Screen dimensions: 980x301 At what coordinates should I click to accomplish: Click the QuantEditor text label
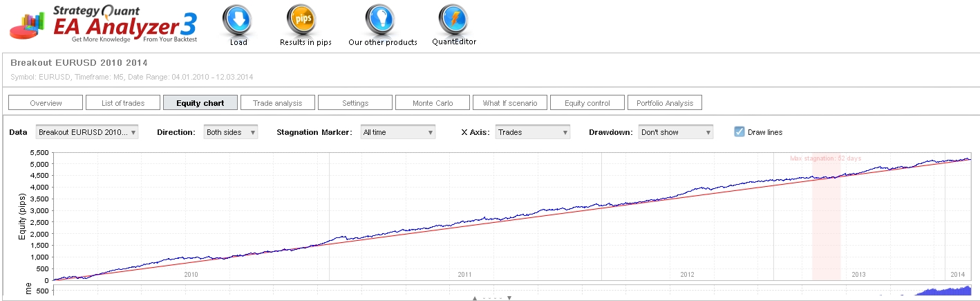(454, 42)
